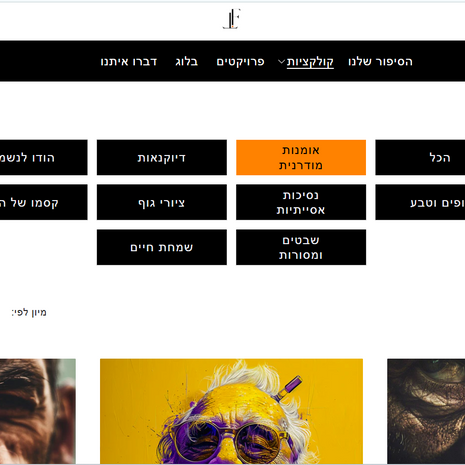Go to the פרויקטים page
The height and width of the screenshot is (465, 465).
[x=240, y=62]
